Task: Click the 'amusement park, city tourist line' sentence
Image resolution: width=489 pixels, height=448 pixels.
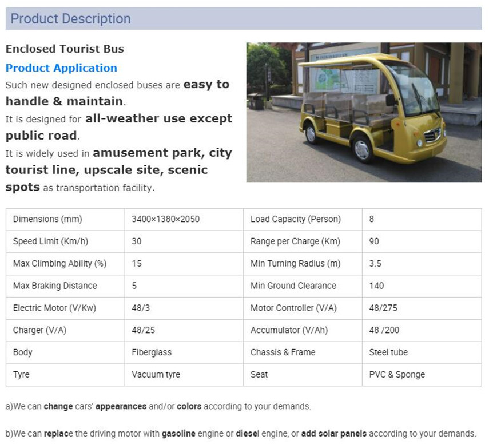Action: [x=119, y=170]
